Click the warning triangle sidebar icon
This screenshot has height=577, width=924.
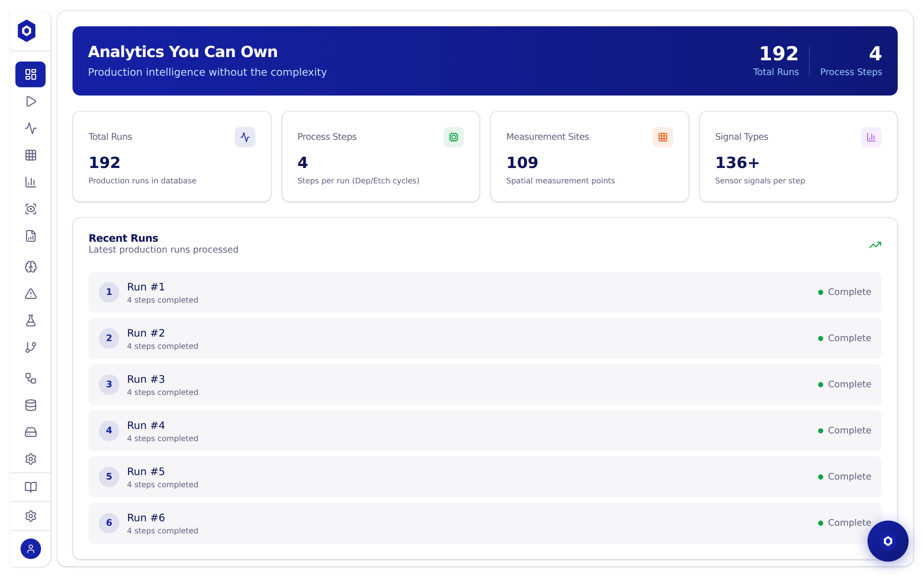click(30, 294)
